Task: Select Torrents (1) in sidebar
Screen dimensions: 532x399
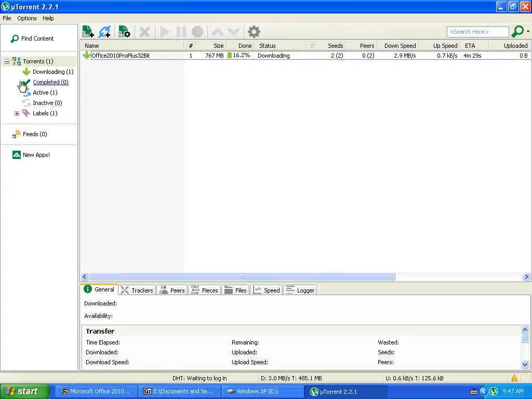Action: coord(38,61)
